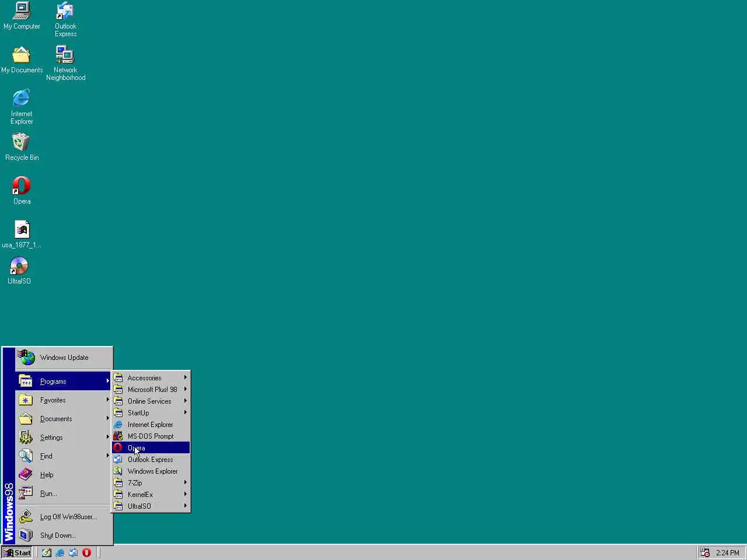
Task: Click the Show Desktop quick launch icon
Action: pos(47,552)
